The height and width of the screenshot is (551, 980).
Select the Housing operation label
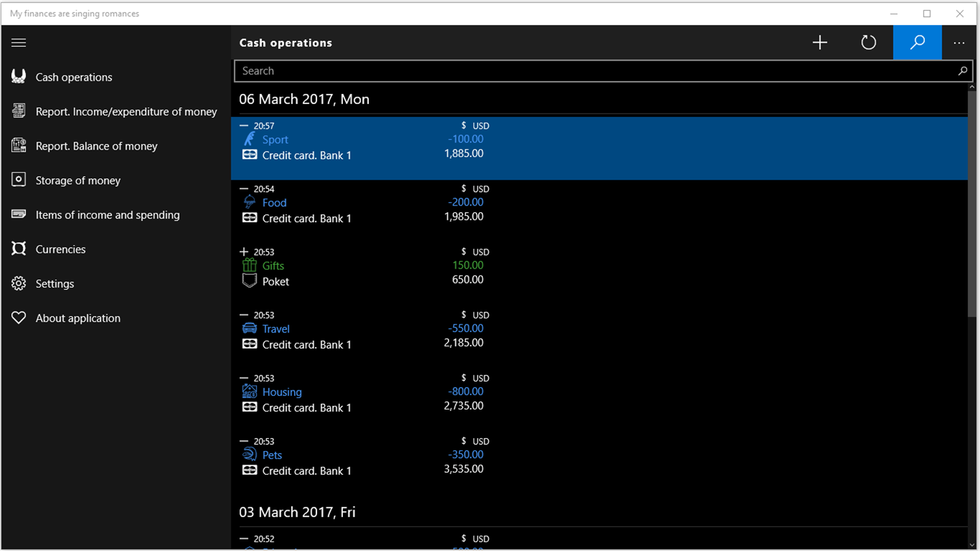(x=282, y=392)
